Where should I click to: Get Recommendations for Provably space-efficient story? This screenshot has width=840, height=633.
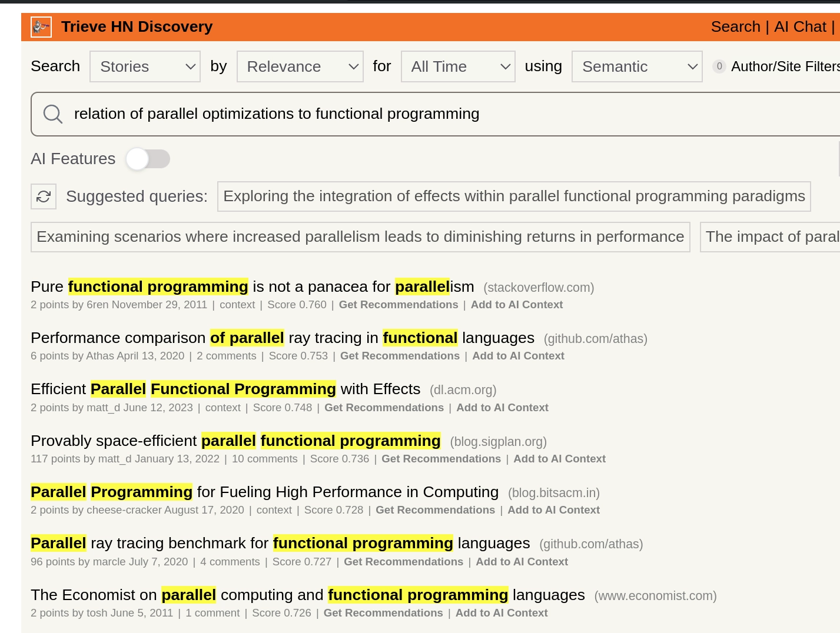coord(441,459)
